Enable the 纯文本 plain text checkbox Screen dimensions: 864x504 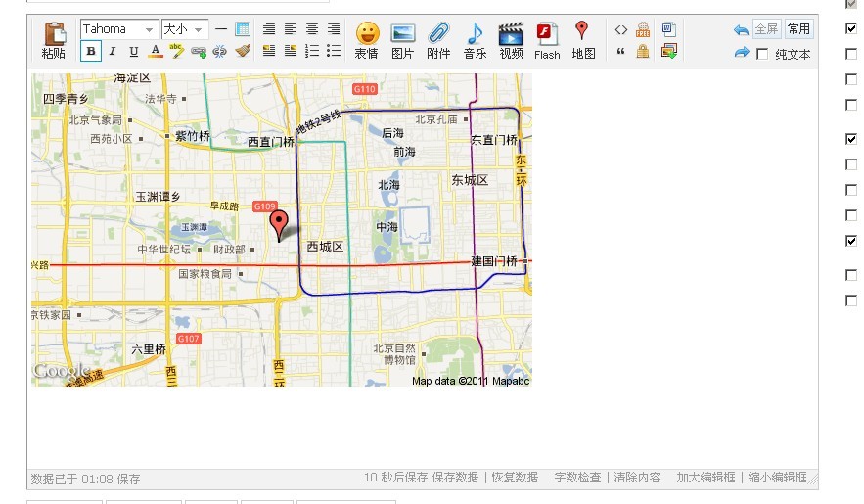pos(763,54)
